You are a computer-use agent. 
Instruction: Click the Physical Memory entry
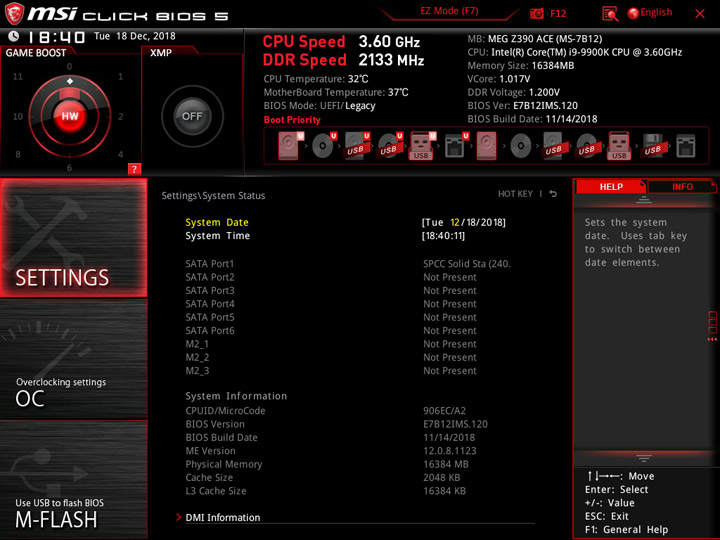[x=224, y=464]
